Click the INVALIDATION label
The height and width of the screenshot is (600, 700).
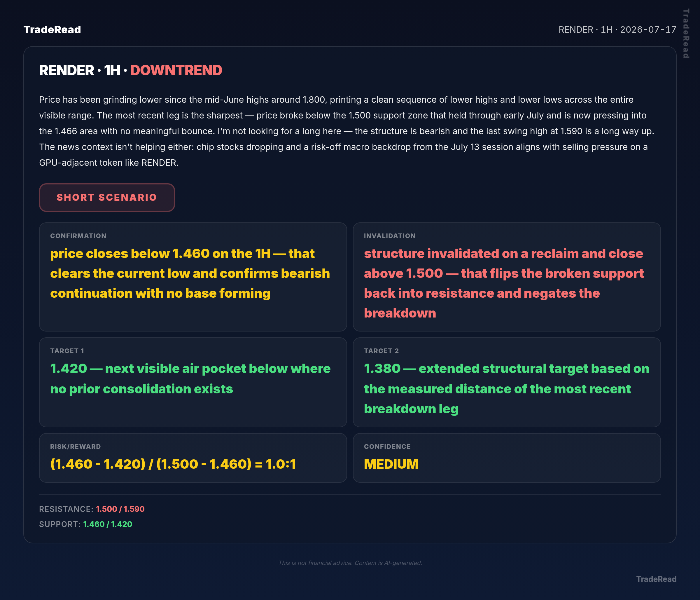tap(390, 236)
